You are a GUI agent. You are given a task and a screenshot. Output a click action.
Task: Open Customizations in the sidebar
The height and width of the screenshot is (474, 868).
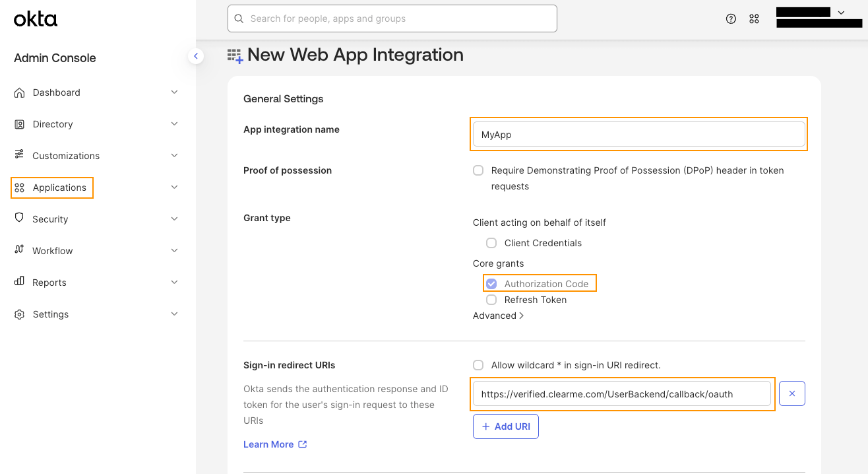66,156
